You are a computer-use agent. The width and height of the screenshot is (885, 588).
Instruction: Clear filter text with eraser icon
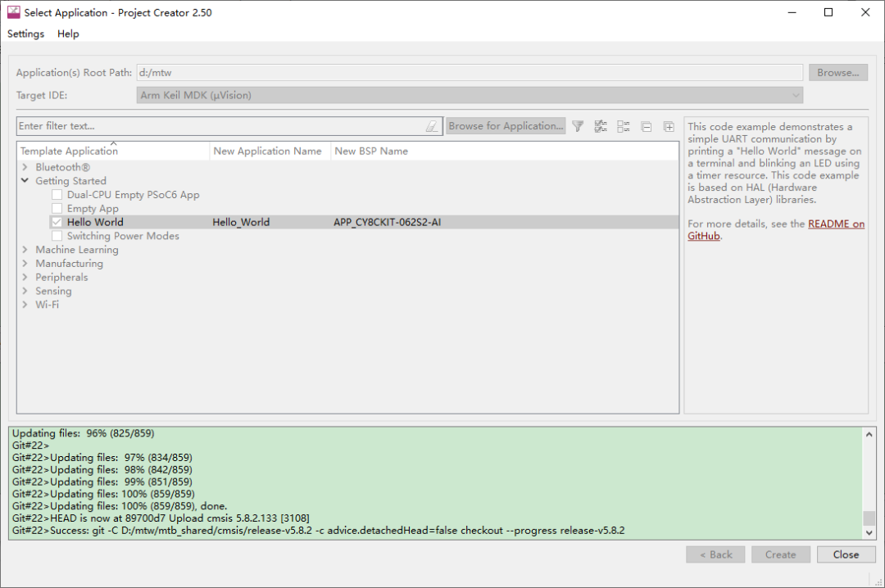[x=432, y=126]
